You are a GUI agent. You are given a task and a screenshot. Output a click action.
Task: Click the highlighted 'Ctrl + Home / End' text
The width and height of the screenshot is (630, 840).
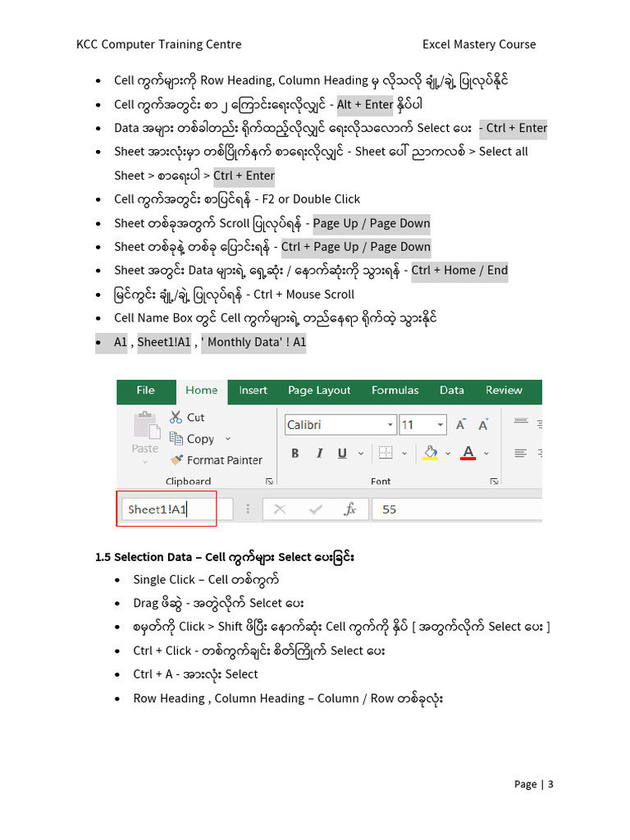pyautogui.click(x=459, y=271)
